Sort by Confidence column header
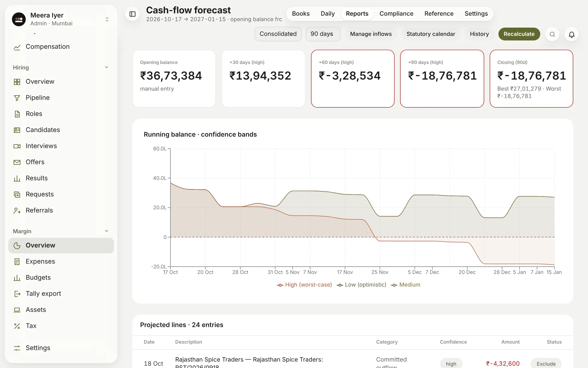Image resolution: width=588 pixels, height=368 pixels. (x=453, y=342)
